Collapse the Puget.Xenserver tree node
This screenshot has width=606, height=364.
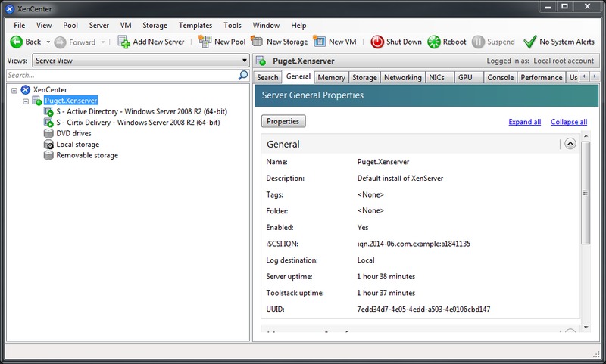coord(26,101)
